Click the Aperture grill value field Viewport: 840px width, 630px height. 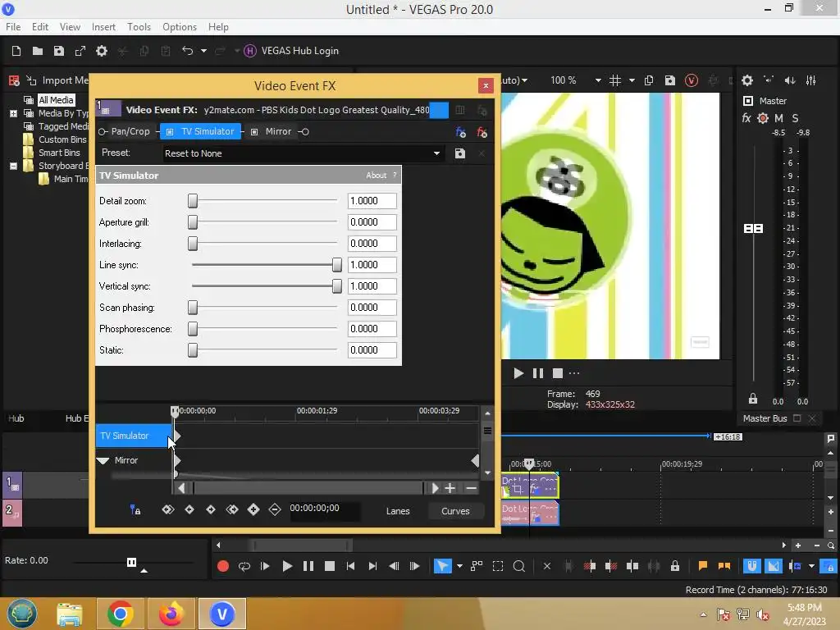click(372, 221)
